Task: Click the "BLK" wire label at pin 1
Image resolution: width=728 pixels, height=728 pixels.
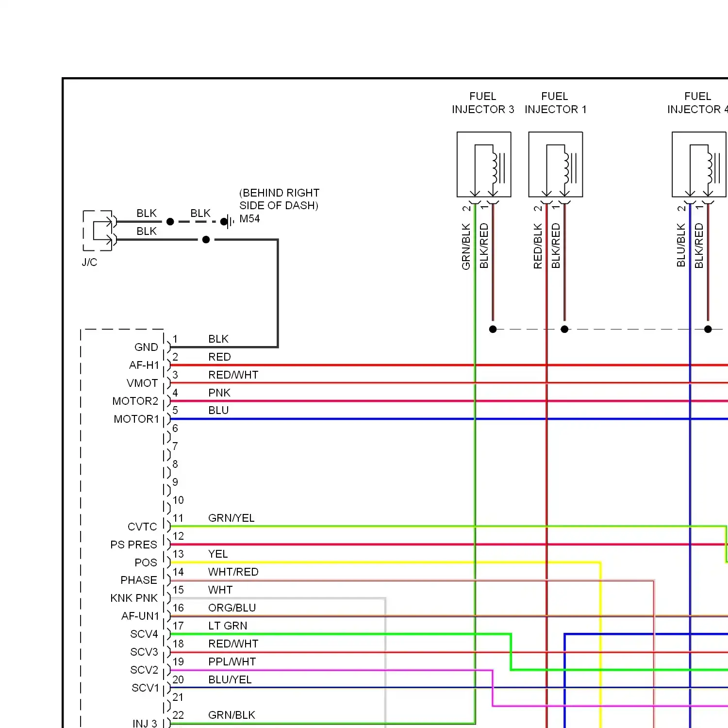Action: point(218,339)
